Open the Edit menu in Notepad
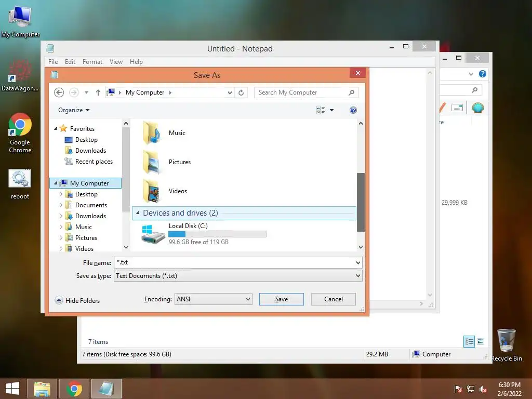This screenshot has width=532, height=399. pos(70,62)
